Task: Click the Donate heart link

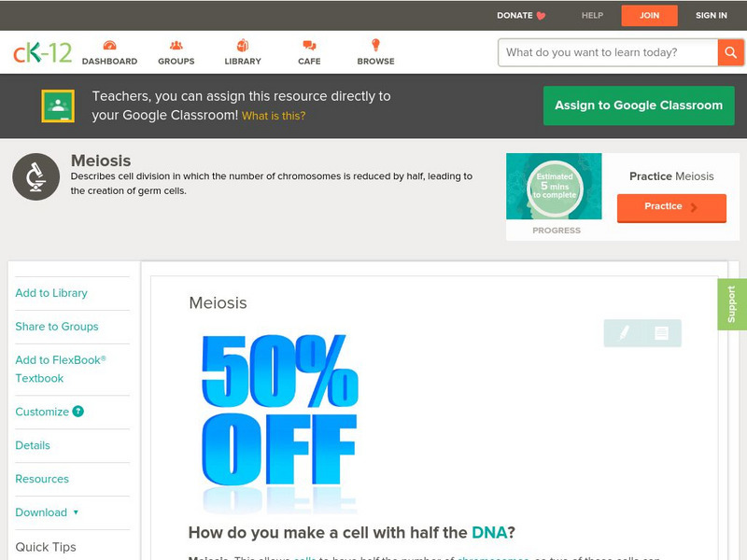Action: click(521, 15)
